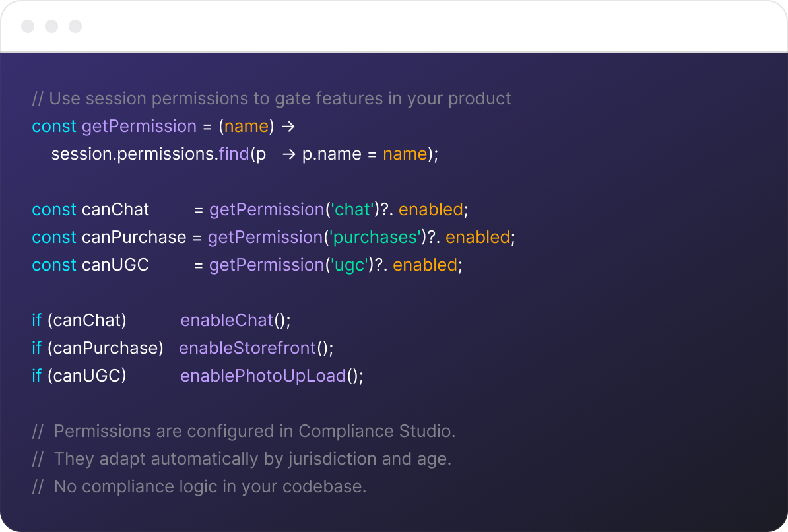The height and width of the screenshot is (532, 788).
Task: Click the getPermission function name in its declaration
Action: [139, 126]
